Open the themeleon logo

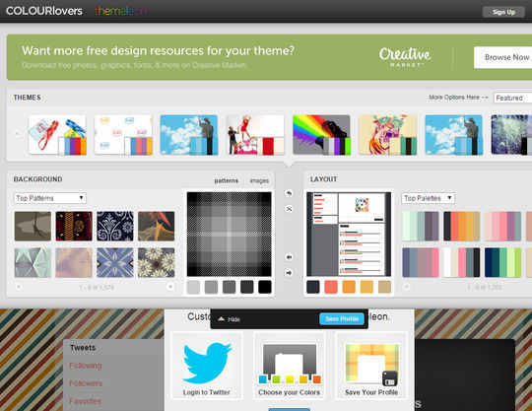tap(120, 11)
